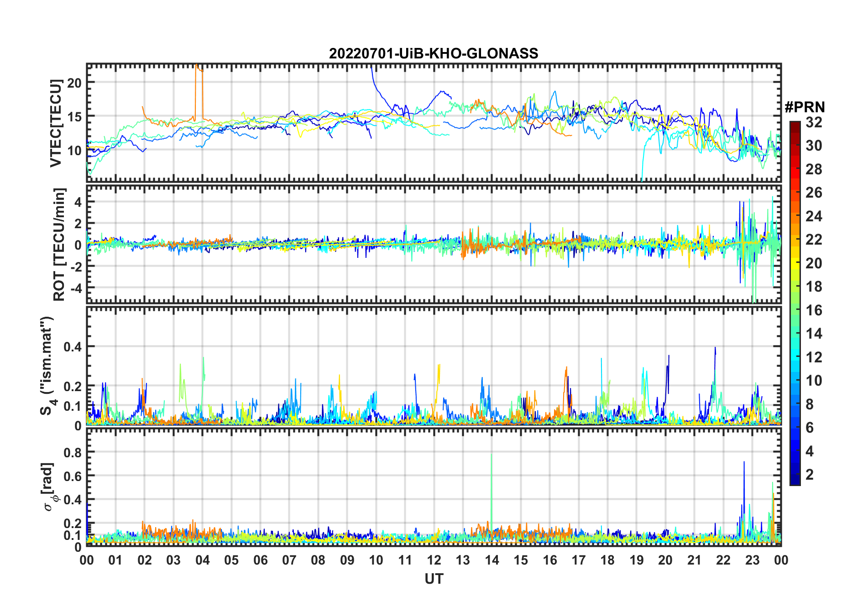Click x-axis hour label 05
The image size is (868, 607).
pyautogui.click(x=231, y=560)
